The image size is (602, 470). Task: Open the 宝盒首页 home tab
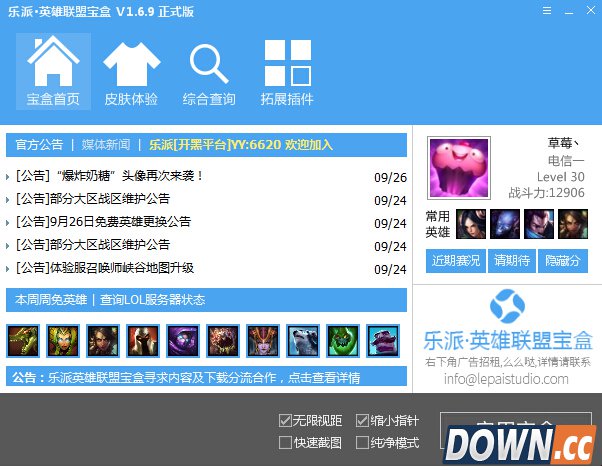point(53,71)
